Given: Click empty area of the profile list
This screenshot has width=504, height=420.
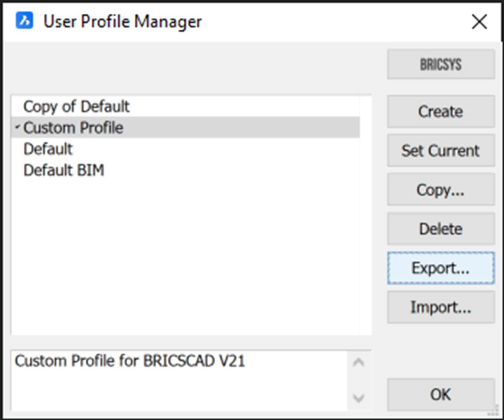Looking at the screenshot, I should [x=187, y=258].
